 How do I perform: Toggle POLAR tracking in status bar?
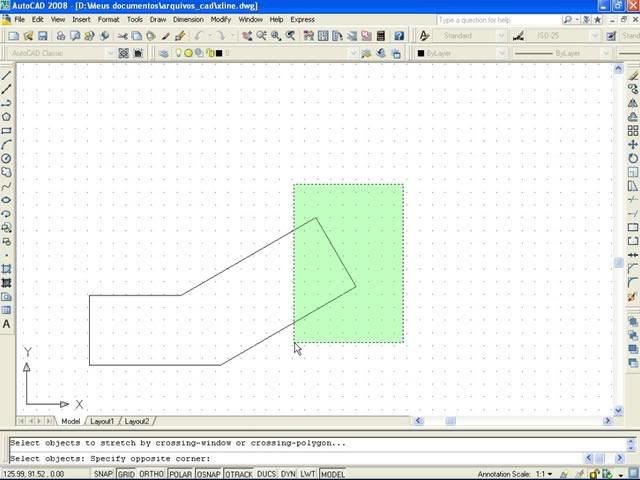180,474
